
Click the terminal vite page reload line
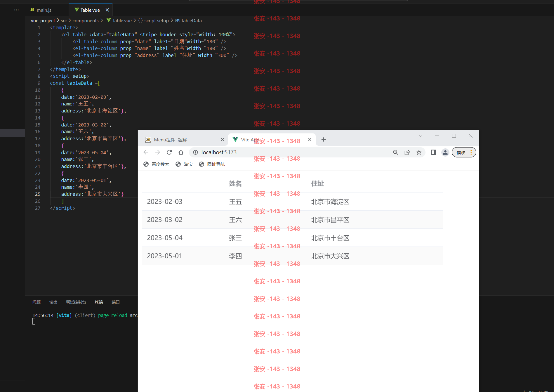click(x=85, y=315)
